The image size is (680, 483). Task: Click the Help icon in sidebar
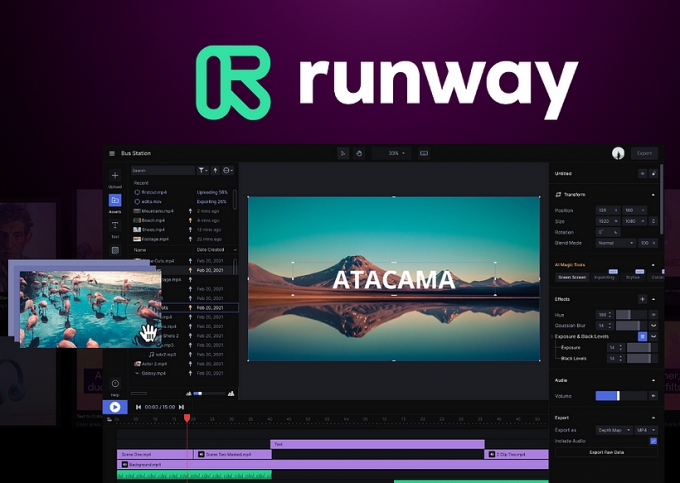tap(115, 384)
